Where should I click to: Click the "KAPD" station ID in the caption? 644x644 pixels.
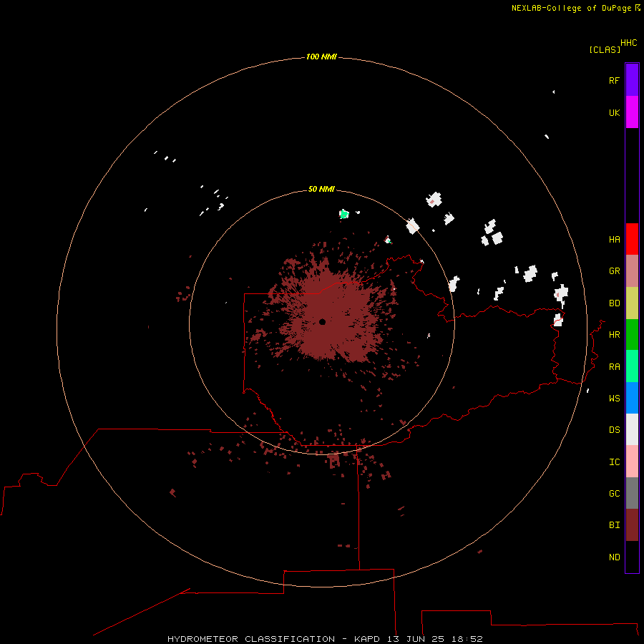point(367,639)
